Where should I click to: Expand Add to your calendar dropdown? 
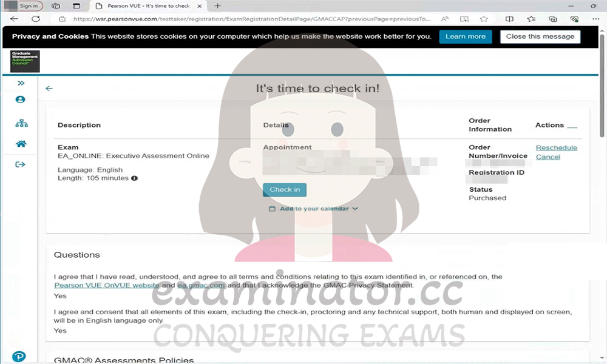(314, 209)
